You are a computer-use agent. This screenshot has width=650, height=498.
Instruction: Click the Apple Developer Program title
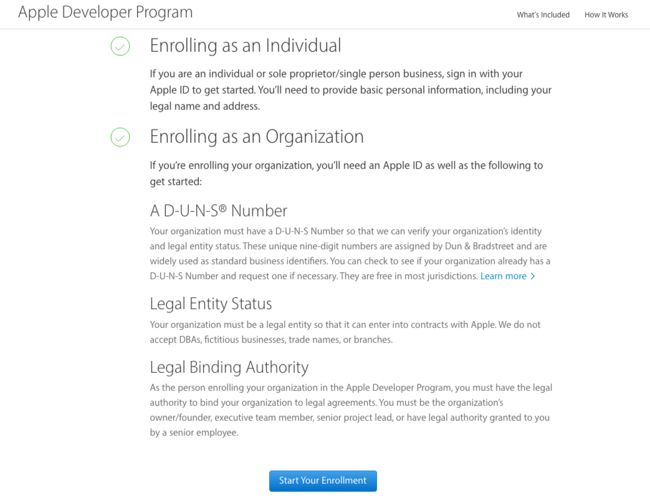(x=105, y=12)
